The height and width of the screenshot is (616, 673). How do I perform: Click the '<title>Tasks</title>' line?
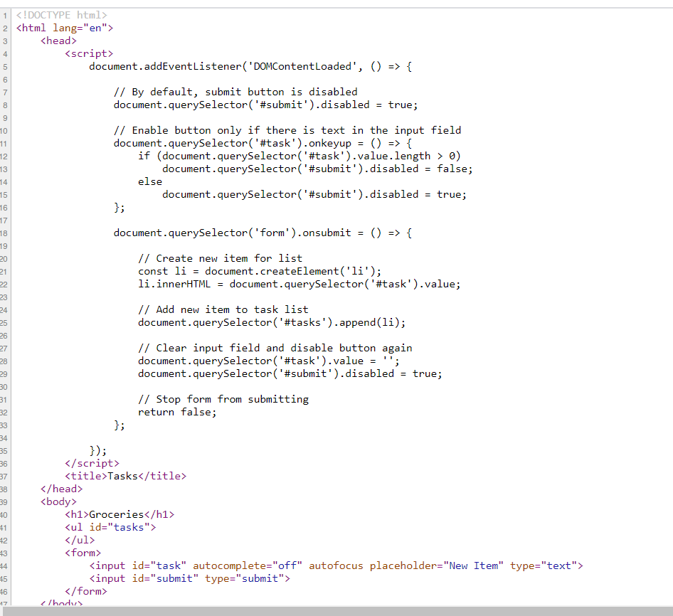[x=126, y=476]
